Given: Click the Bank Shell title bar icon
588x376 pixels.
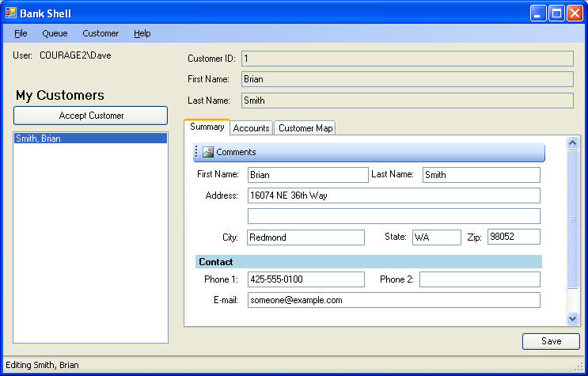Looking at the screenshot, I should click(x=11, y=13).
